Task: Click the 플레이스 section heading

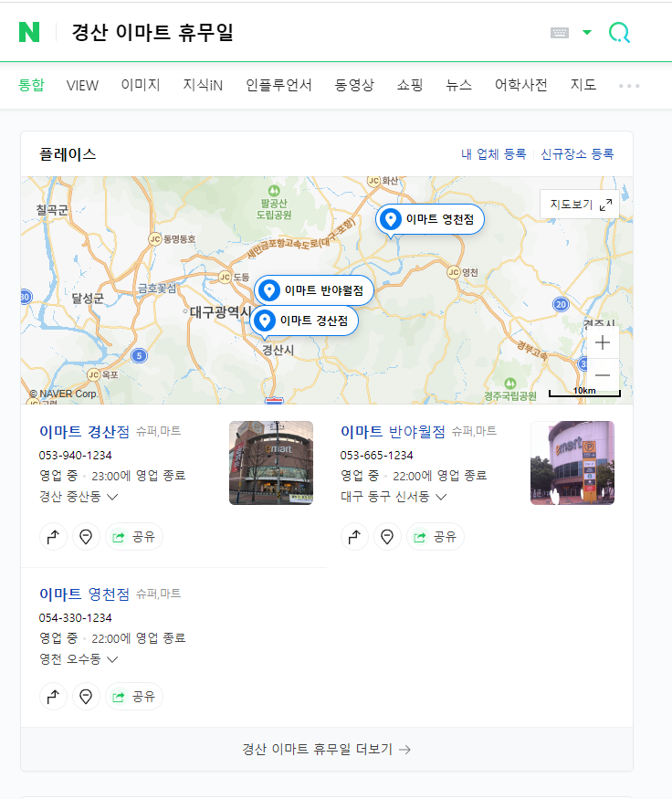Action: click(68, 154)
